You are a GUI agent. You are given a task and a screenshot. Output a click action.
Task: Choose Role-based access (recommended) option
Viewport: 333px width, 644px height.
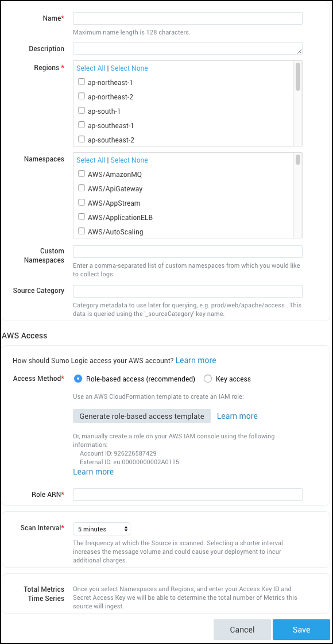[78, 379]
